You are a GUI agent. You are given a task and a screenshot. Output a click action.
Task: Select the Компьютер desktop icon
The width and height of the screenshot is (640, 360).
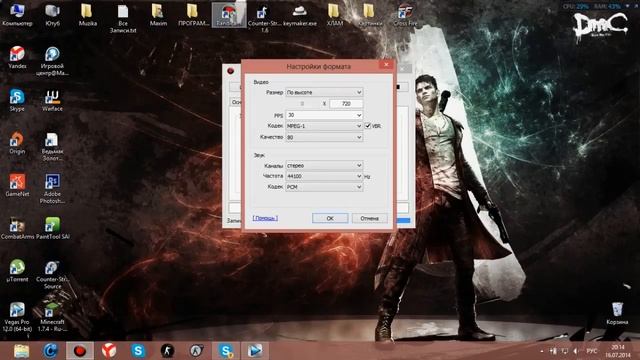click(x=17, y=15)
